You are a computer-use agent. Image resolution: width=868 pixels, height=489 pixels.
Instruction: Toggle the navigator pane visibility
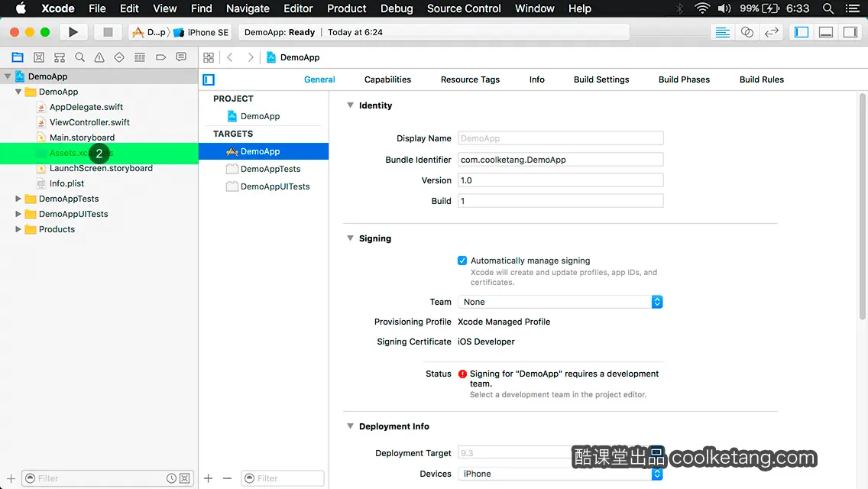[x=802, y=32]
